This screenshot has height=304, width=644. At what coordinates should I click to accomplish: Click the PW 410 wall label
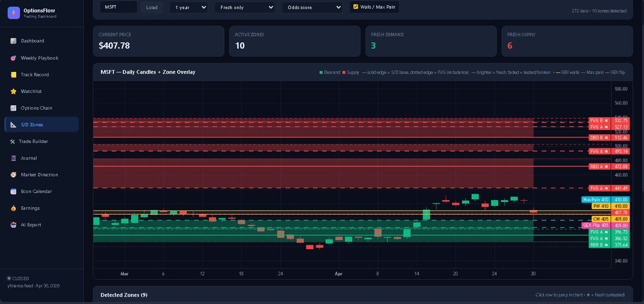pos(601,206)
